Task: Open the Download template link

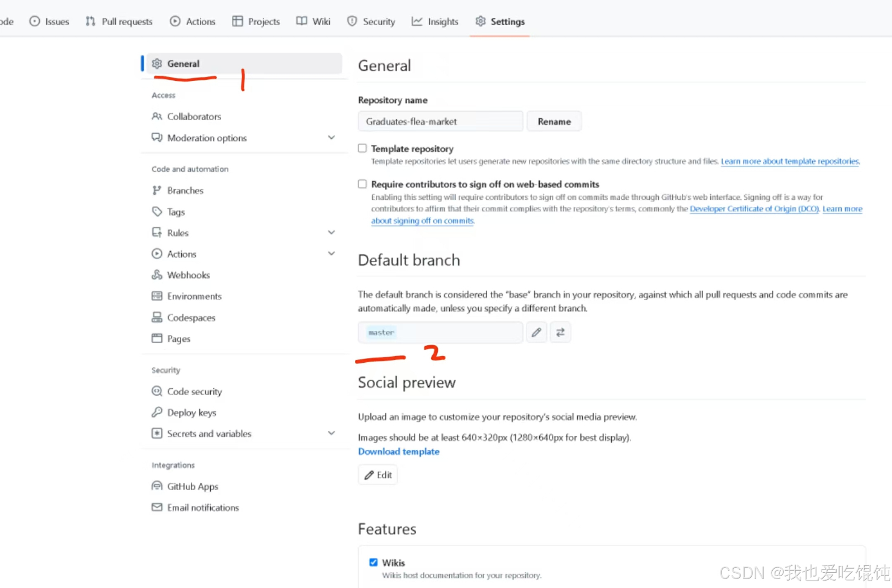Action: (x=399, y=451)
